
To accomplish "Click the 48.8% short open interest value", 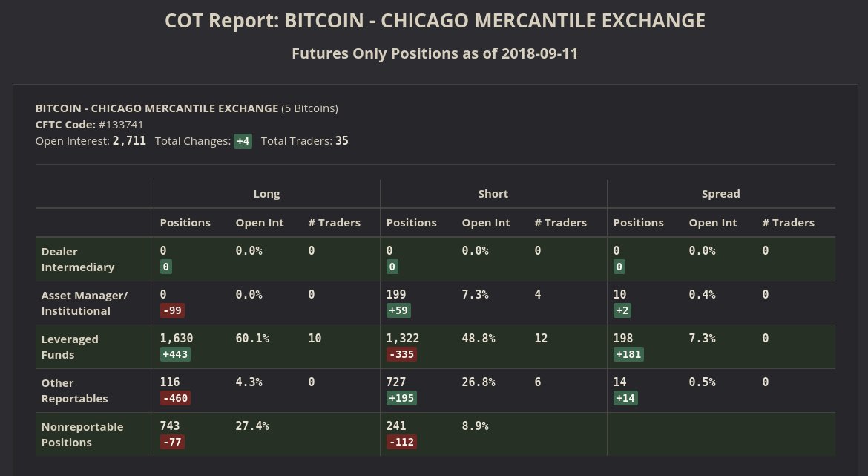I will click(x=479, y=338).
